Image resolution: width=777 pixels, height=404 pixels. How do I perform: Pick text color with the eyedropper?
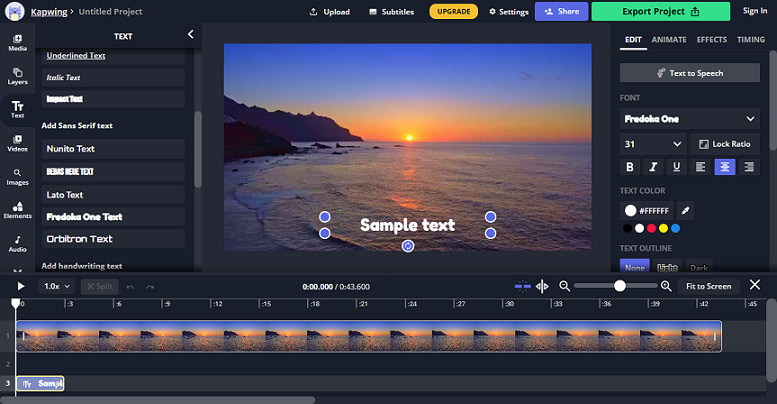(x=685, y=211)
